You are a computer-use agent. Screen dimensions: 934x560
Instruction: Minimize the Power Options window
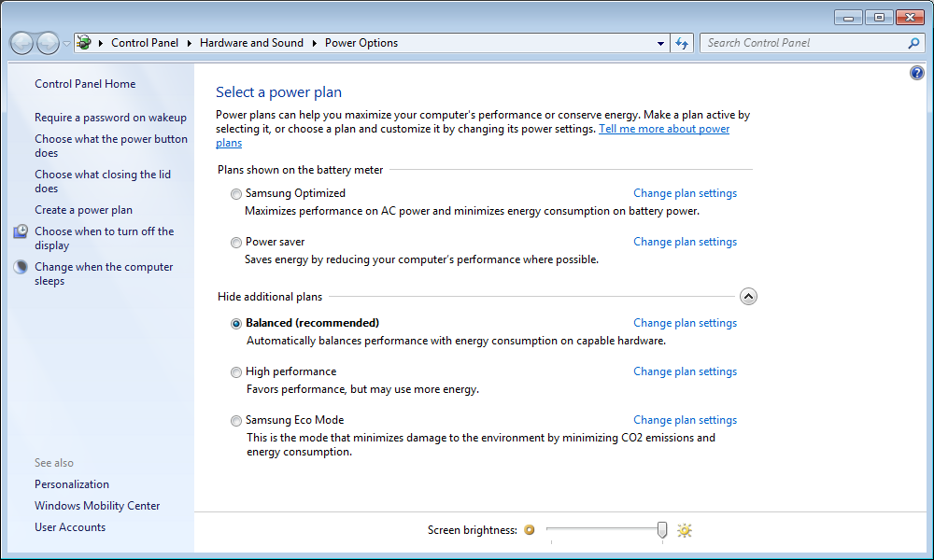click(x=848, y=18)
